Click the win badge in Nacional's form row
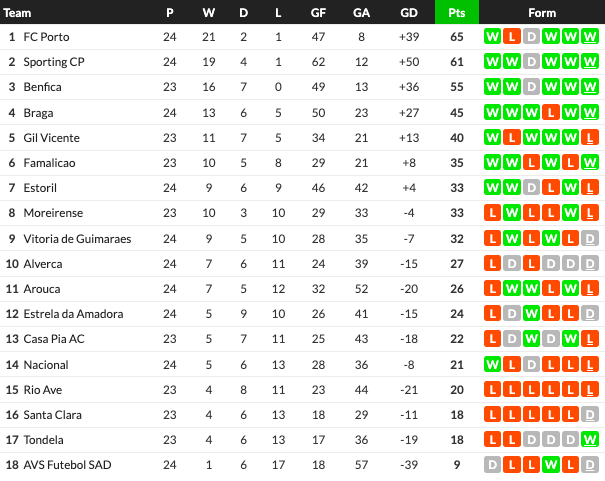 click(492, 364)
